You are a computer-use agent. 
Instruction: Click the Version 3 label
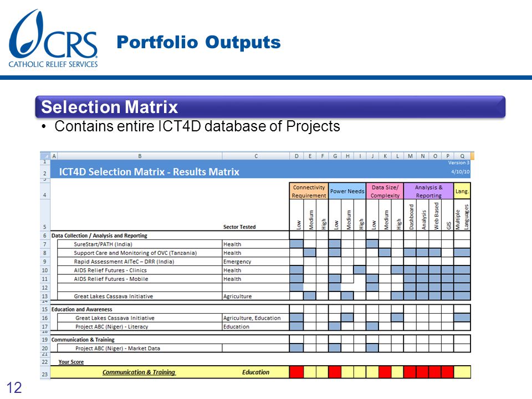point(459,163)
